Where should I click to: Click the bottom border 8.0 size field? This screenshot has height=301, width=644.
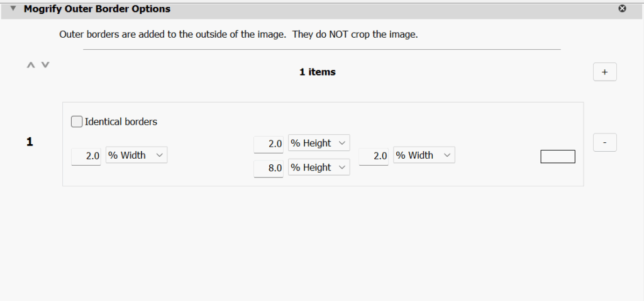click(269, 168)
